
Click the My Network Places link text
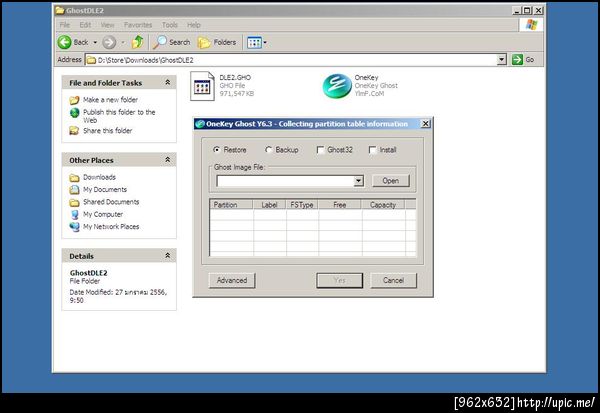coord(111,227)
